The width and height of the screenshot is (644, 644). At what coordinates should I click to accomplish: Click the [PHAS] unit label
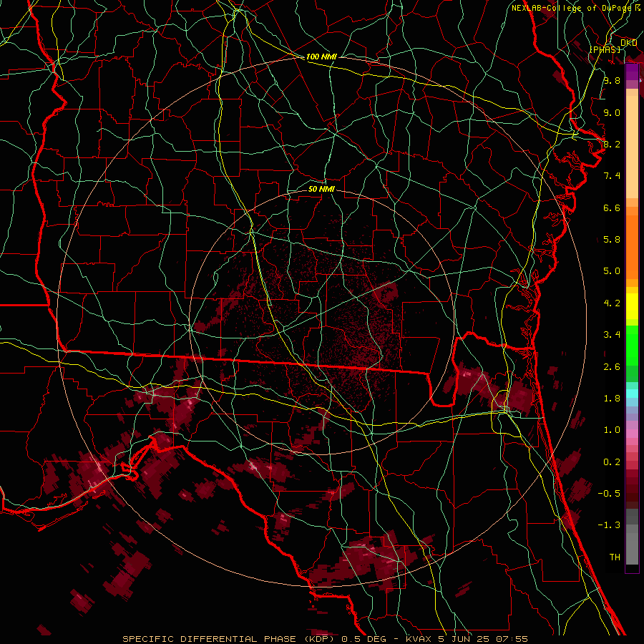pos(605,49)
